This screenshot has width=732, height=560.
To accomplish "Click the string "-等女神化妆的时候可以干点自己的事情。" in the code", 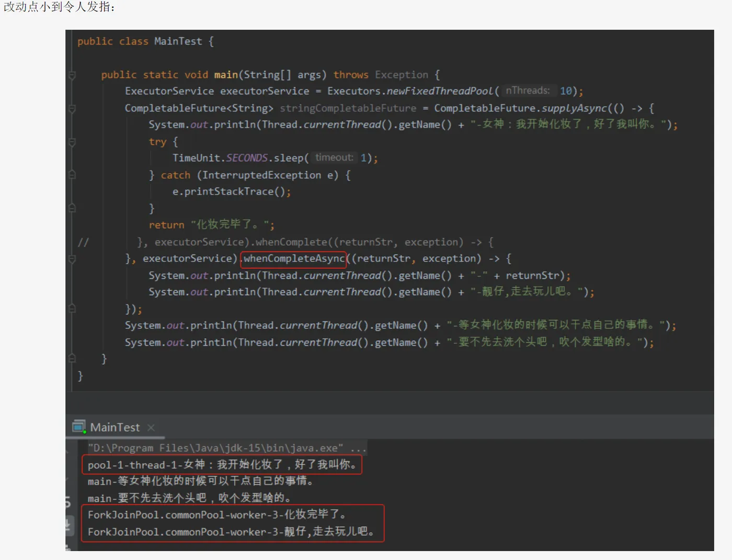I will click(x=556, y=325).
